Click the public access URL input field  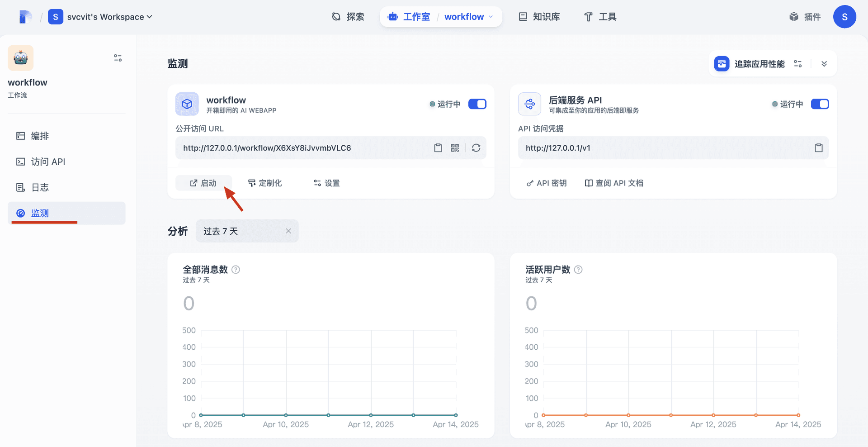pos(298,147)
